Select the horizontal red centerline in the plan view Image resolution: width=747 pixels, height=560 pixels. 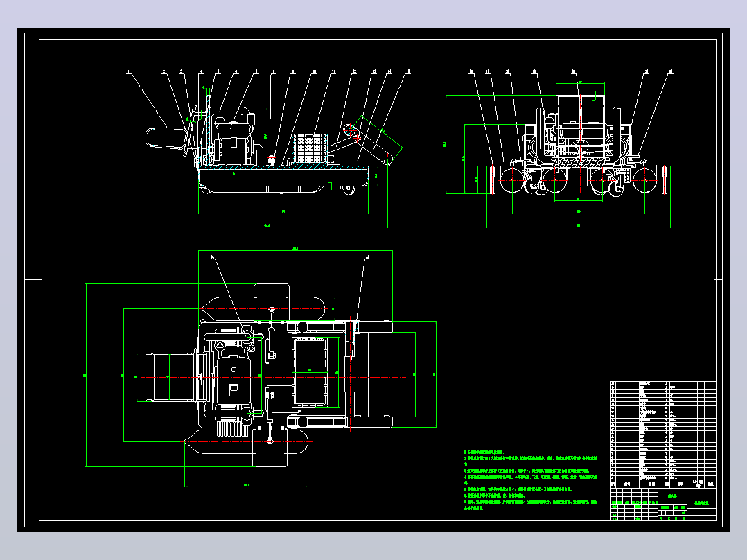pos(275,378)
